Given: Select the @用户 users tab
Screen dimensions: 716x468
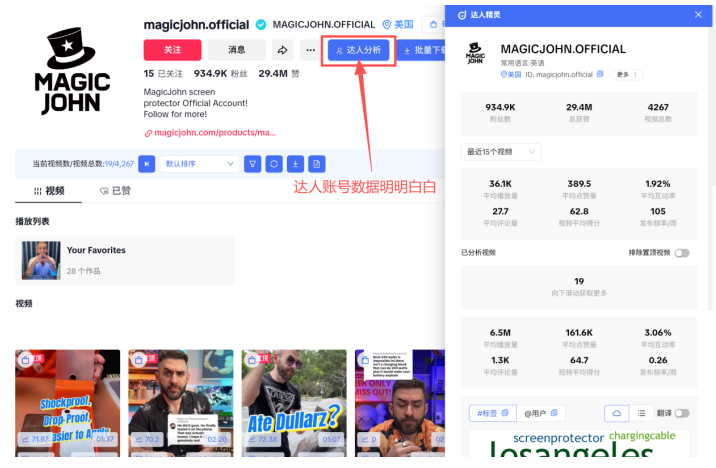Looking at the screenshot, I should click(541, 413).
